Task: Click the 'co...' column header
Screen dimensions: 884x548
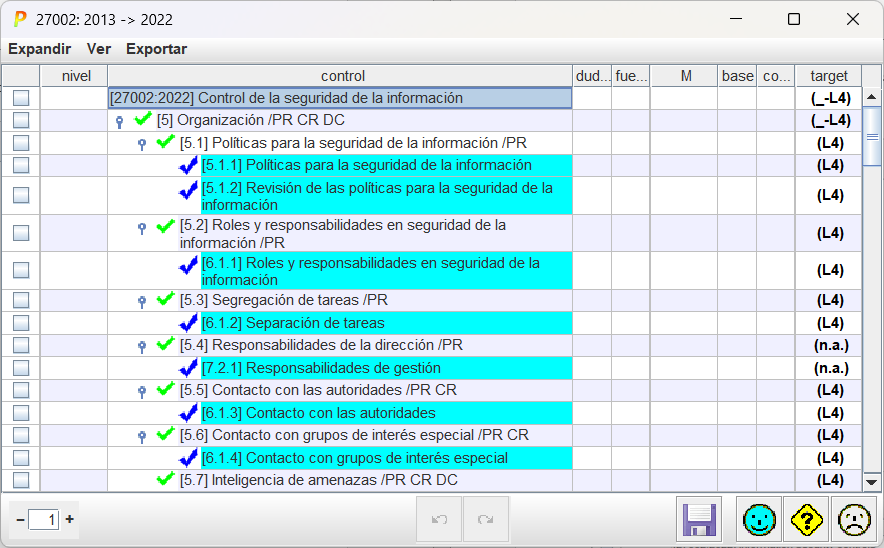Action: point(776,76)
